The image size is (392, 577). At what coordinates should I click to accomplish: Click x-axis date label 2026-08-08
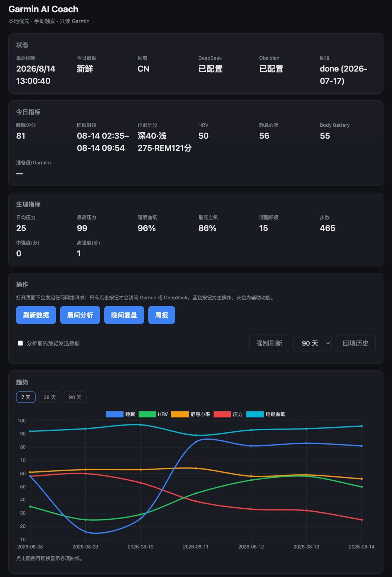pyautogui.click(x=30, y=547)
